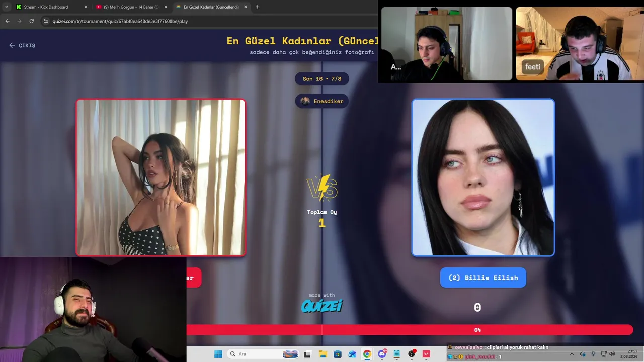Open Microsoft Store from taskbar

coord(337,354)
